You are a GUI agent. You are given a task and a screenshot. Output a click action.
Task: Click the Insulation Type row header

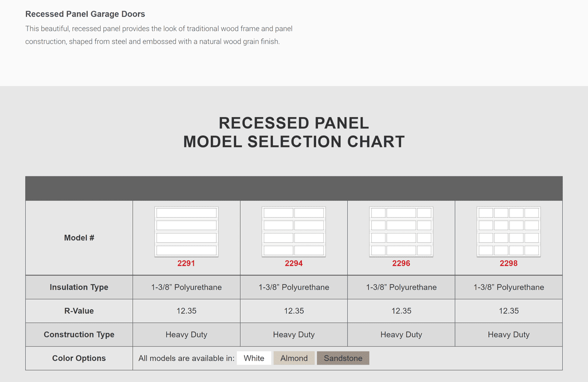point(79,287)
